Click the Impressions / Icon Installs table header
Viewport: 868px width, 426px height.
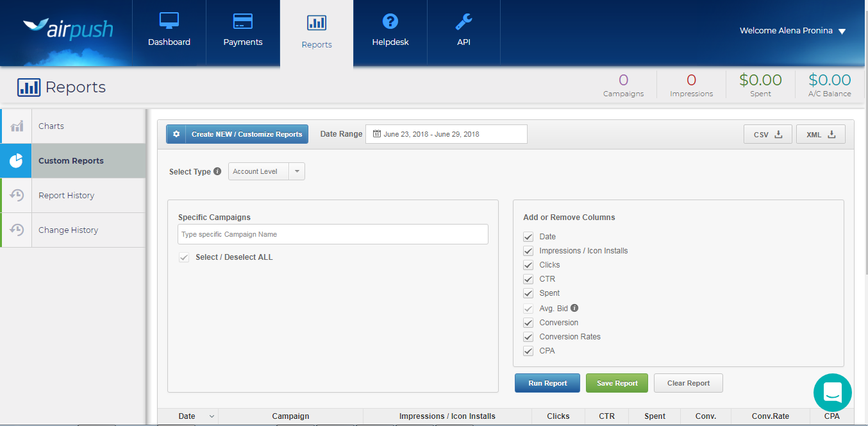pos(447,416)
